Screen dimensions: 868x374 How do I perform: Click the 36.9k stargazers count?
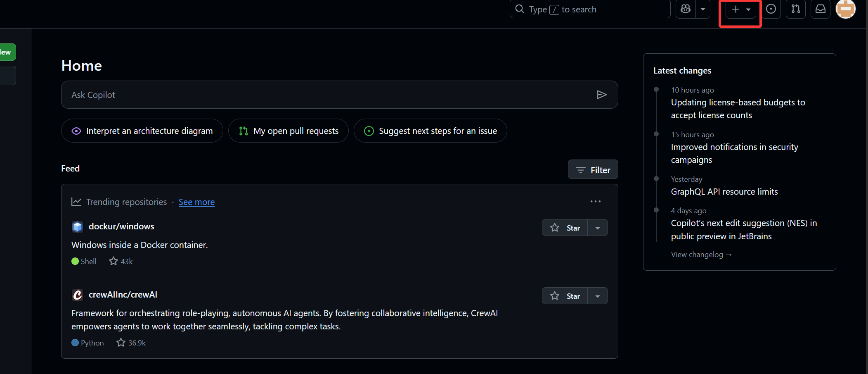click(x=131, y=343)
